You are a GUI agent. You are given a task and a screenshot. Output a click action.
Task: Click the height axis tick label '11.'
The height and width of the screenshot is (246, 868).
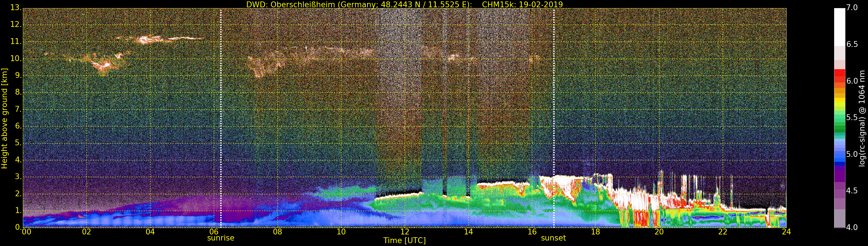point(16,41)
